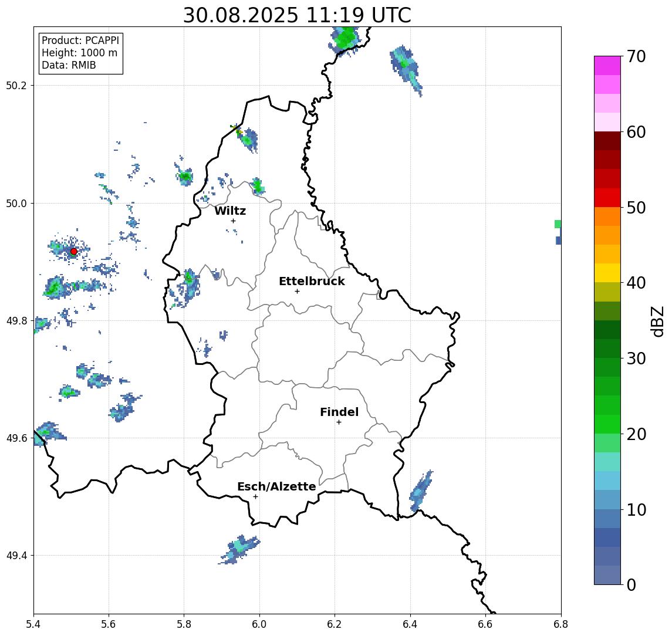Click the colorbar tick label 0
The width and height of the screenshot is (672, 636).
pos(632,584)
